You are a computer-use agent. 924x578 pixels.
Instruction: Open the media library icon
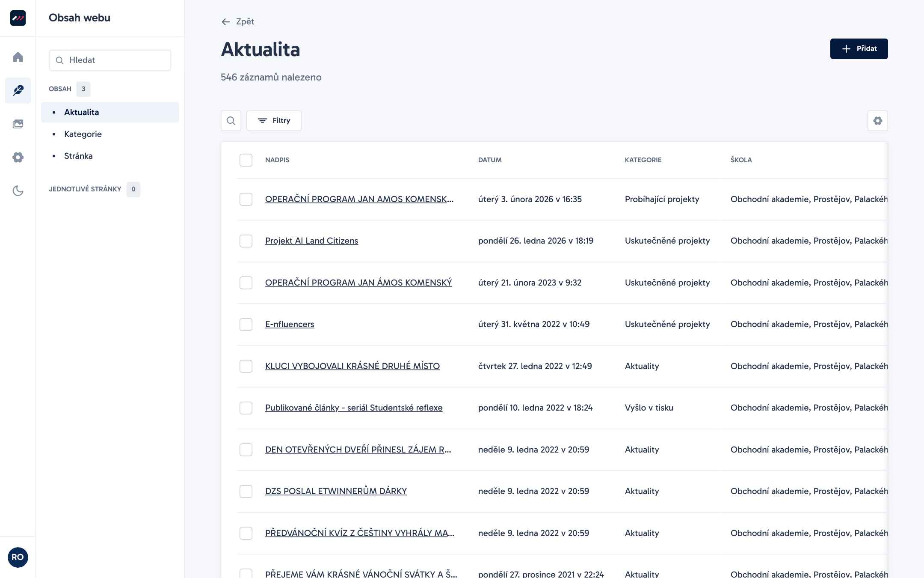tap(18, 124)
